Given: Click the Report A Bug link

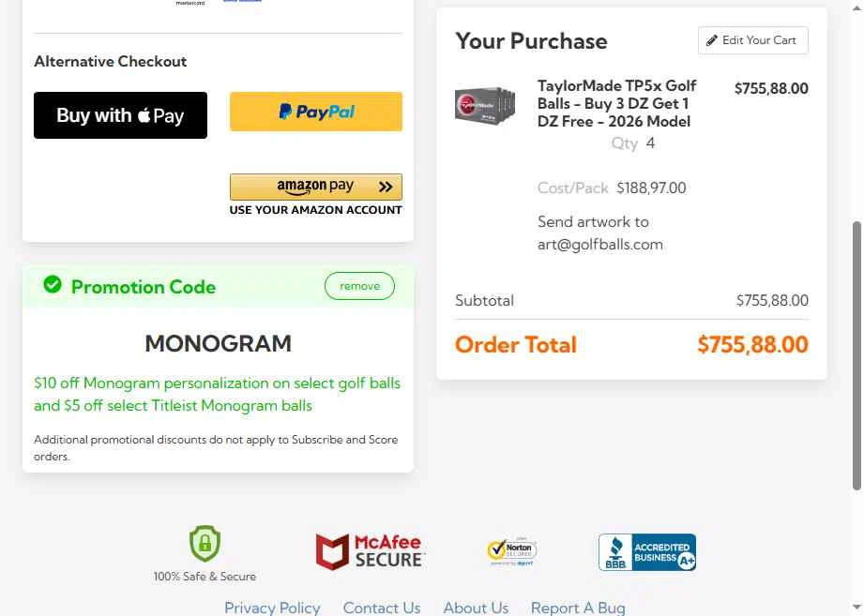Looking at the screenshot, I should tap(578, 608).
